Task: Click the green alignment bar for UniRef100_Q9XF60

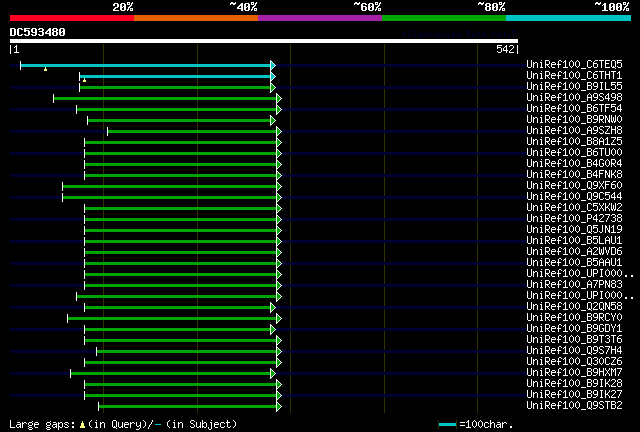Action: point(169,187)
